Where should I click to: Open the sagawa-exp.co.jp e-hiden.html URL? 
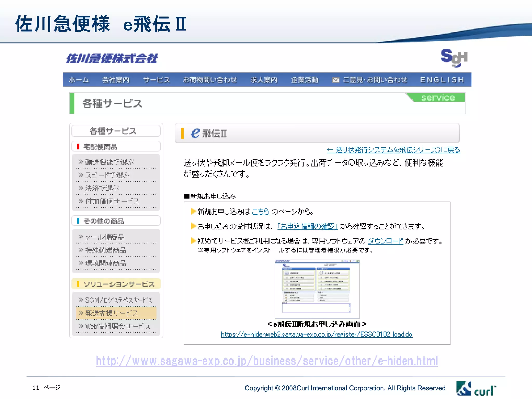click(x=267, y=361)
